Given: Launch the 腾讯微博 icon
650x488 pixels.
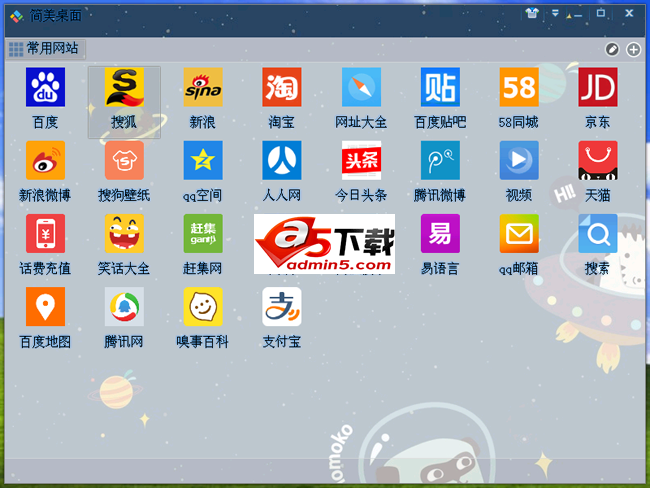Looking at the screenshot, I should (x=440, y=160).
